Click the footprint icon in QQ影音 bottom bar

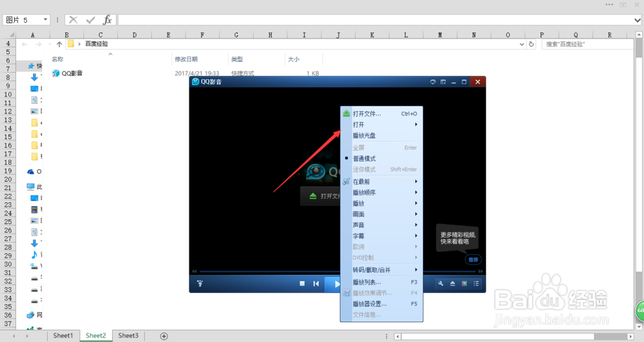pos(200,283)
